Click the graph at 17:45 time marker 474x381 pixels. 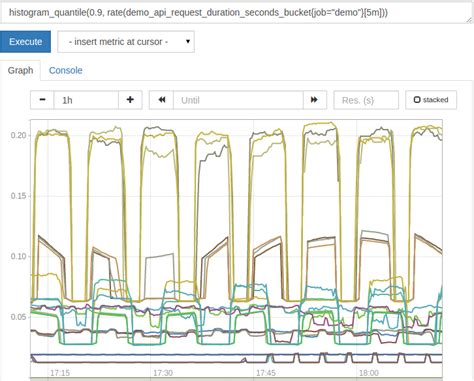pos(266,373)
